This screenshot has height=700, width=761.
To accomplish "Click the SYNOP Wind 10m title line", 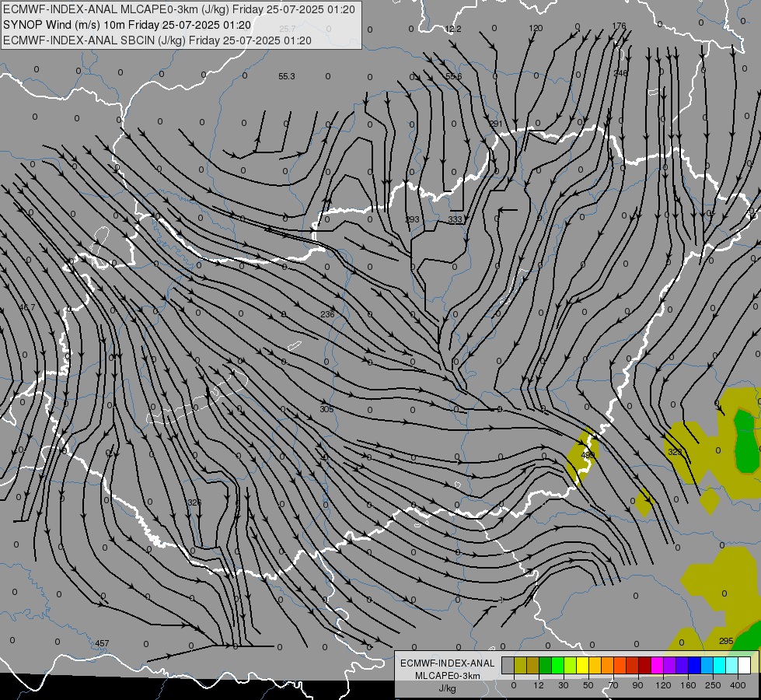I will 127,25.
